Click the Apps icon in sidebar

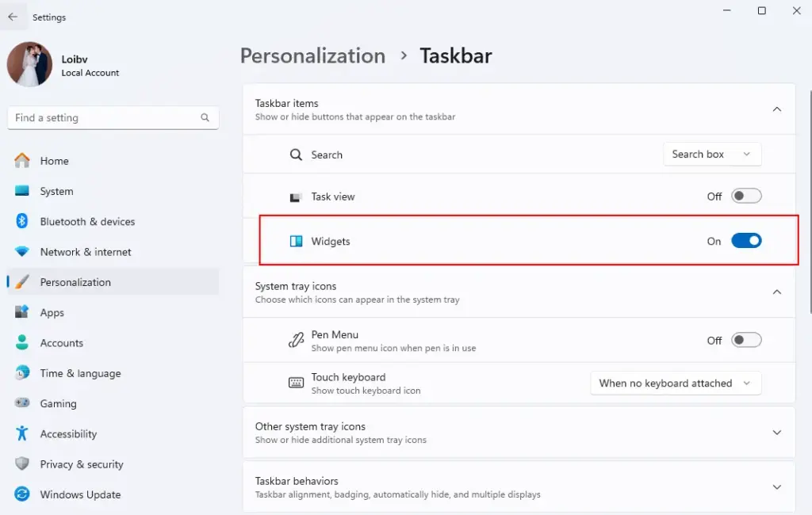[21, 312]
